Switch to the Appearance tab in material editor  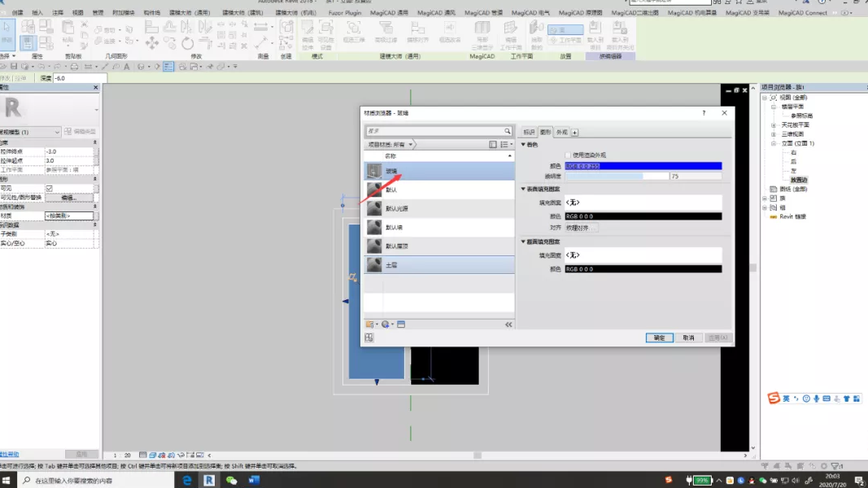tap(562, 133)
